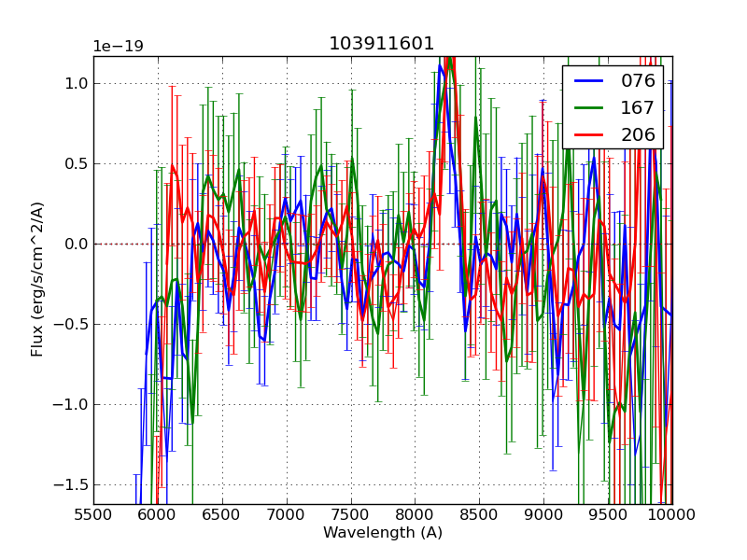The width and height of the screenshot is (747, 560).
Task: Click the red line swatch in legend
Action: (x=589, y=134)
